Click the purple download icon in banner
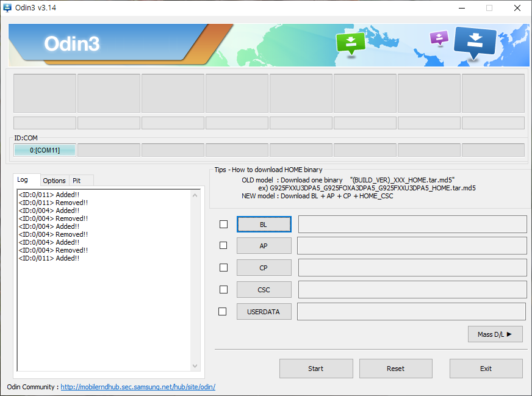The width and height of the screenshot is (532, 396). click(x=439, y=38)
